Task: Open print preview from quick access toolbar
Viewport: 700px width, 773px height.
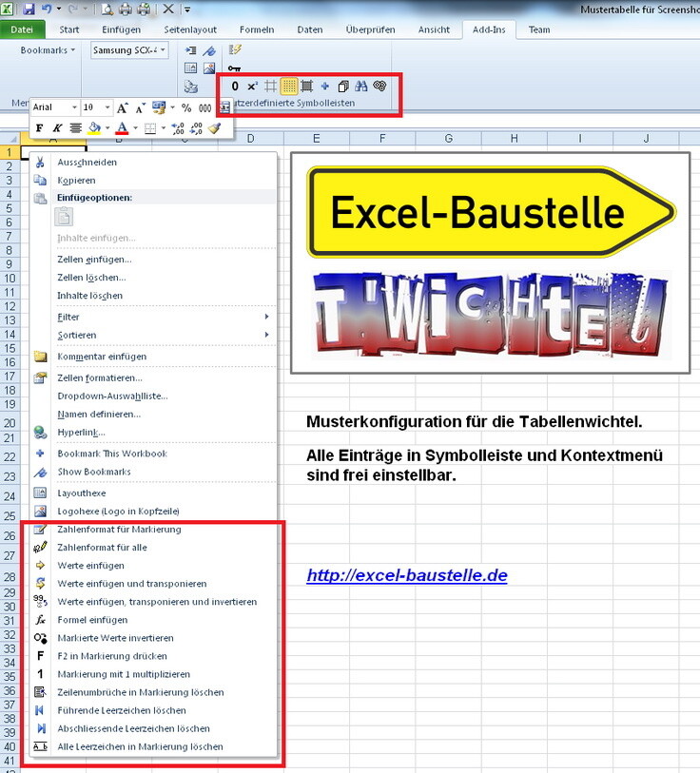Action: (107, 9)
